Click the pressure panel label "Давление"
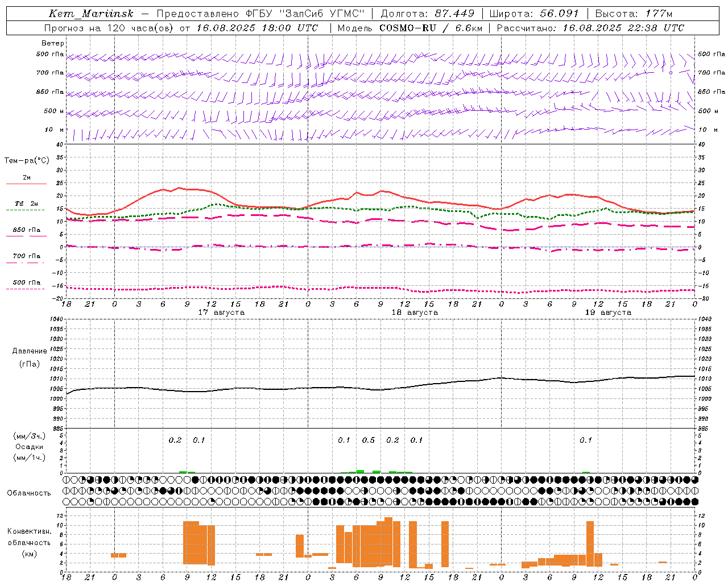 pos(30,351)
